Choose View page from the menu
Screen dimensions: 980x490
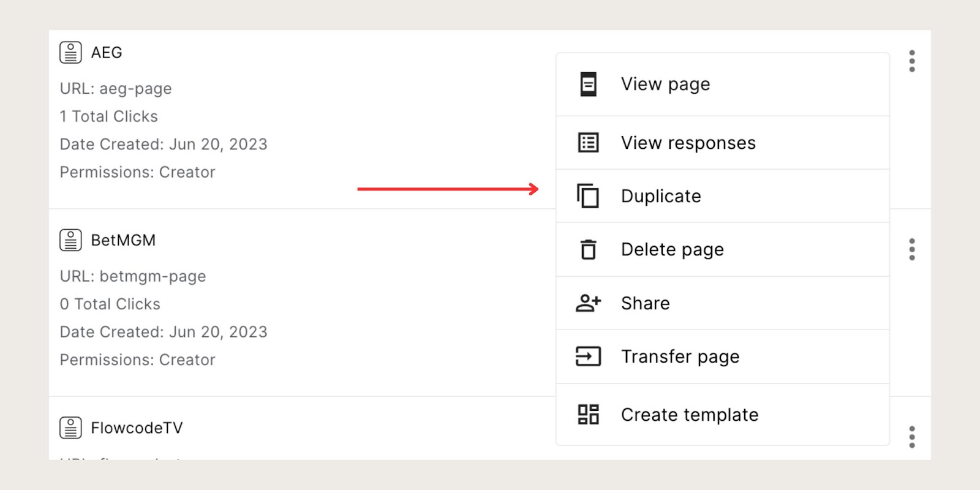tap(723, 85)
